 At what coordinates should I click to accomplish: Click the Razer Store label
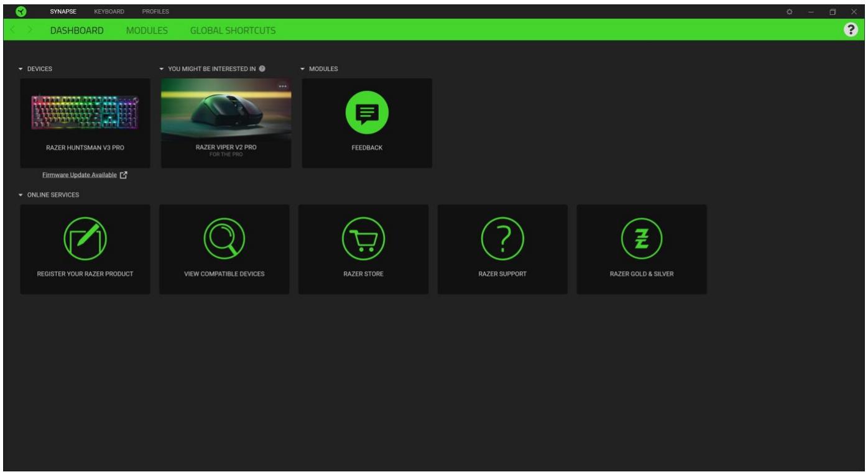[x=364, y=274]
